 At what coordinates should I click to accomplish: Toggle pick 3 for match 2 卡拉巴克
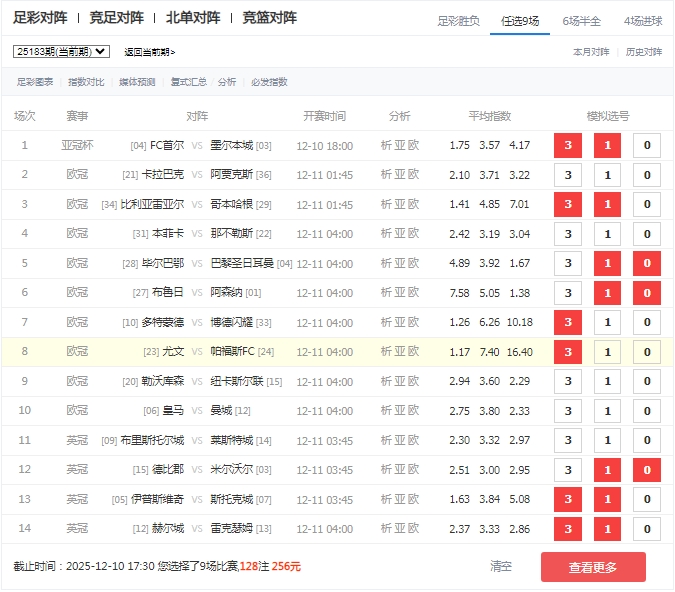coord(568,175)
